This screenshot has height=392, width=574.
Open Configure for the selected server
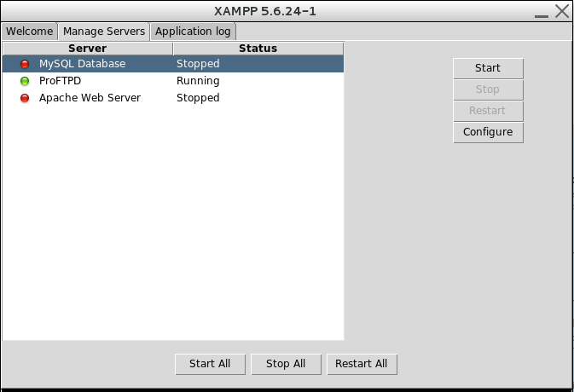(488, 132)
